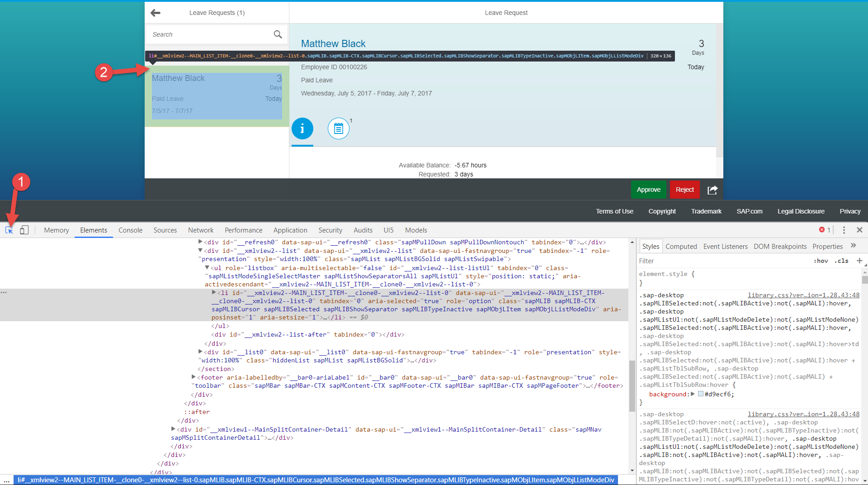
Task: Click the red error count indicator
Action: pyautogui.click(x=825, y=230)
